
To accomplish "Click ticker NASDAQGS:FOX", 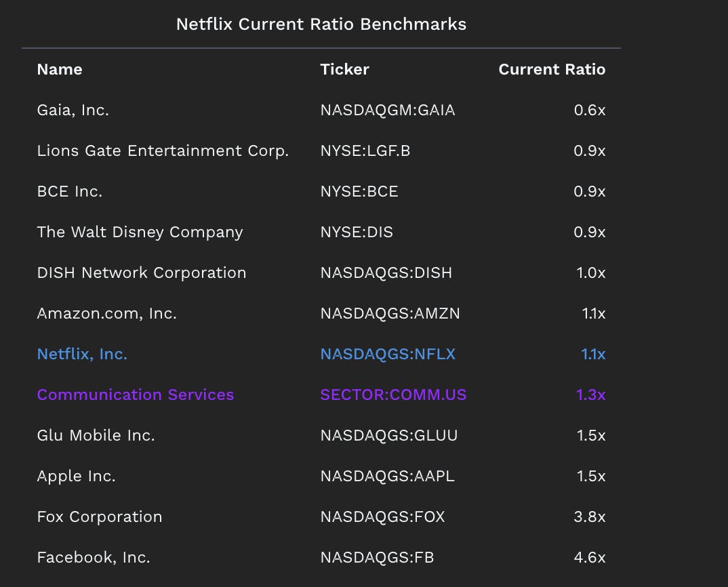I will tap(382, 517).
